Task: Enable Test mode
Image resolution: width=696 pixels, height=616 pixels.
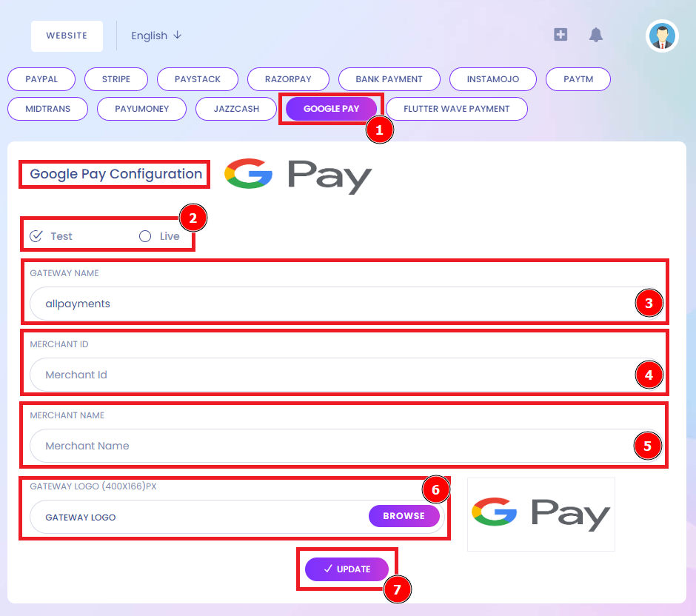Action: click(x=37, y=235)
